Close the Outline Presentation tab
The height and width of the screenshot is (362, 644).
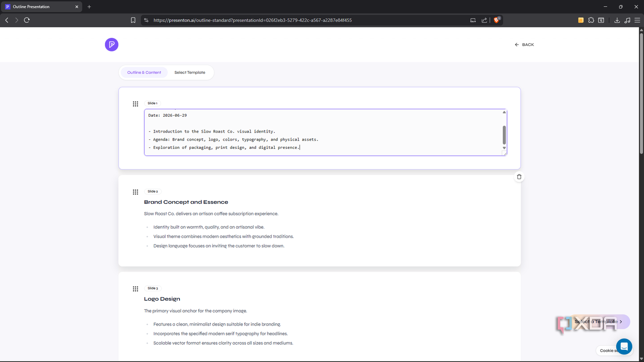pos(77,7)
